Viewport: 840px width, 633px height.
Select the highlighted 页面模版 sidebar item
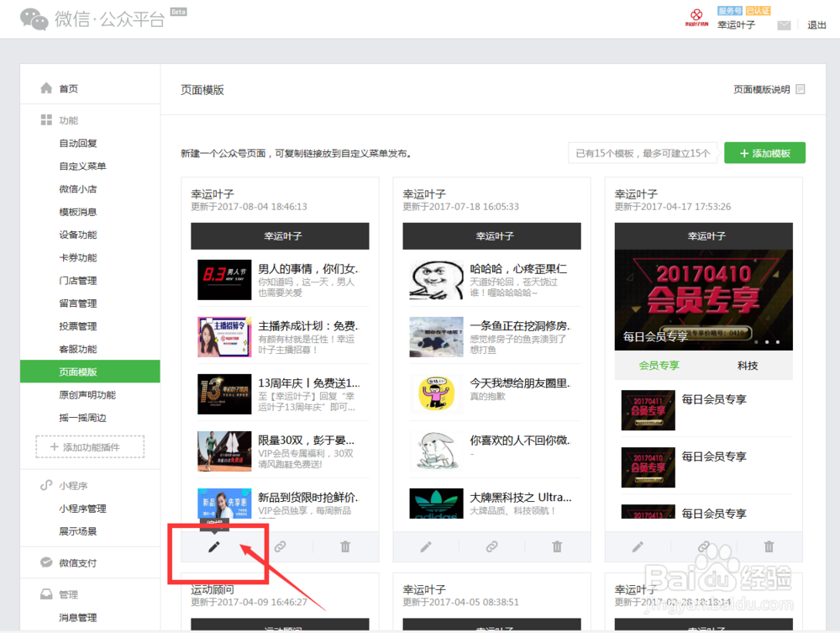click(90, 372)
